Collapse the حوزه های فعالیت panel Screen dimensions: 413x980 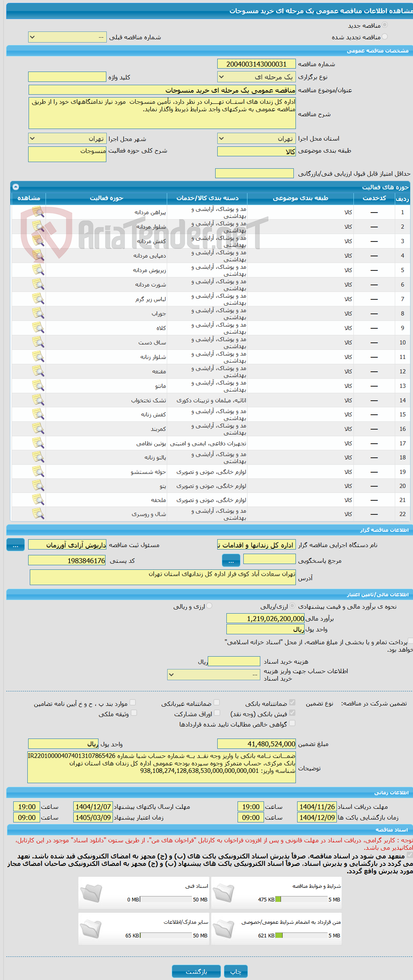tap(16, 187)
